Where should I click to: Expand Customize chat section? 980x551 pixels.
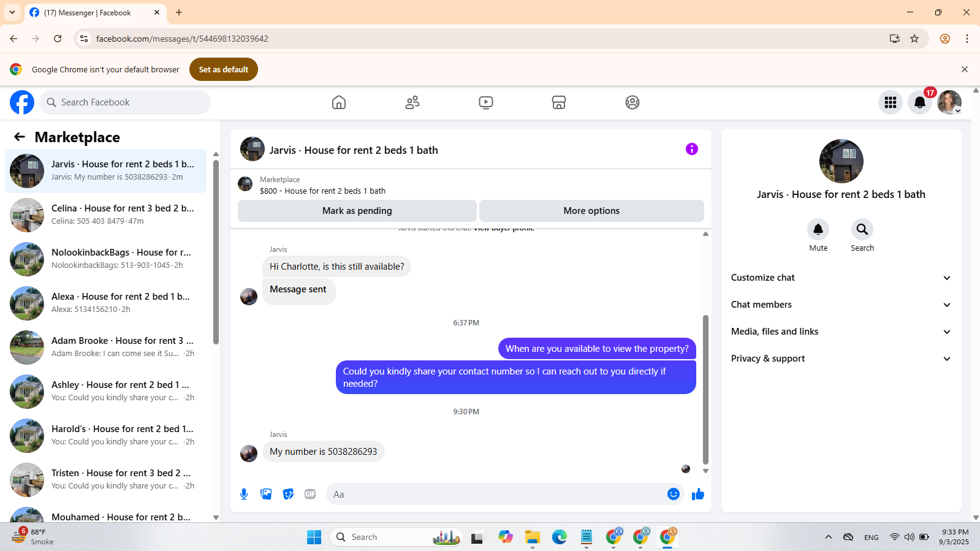click(x=841, y=278)
